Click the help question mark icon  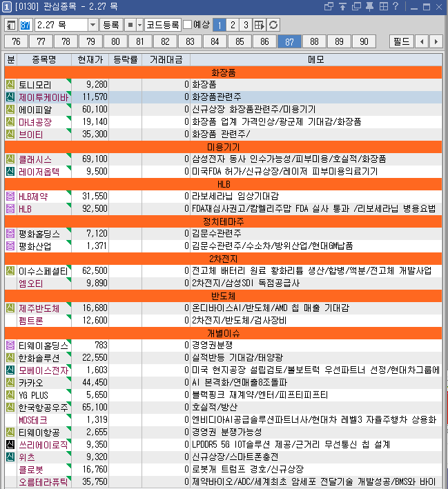point(396,7)
